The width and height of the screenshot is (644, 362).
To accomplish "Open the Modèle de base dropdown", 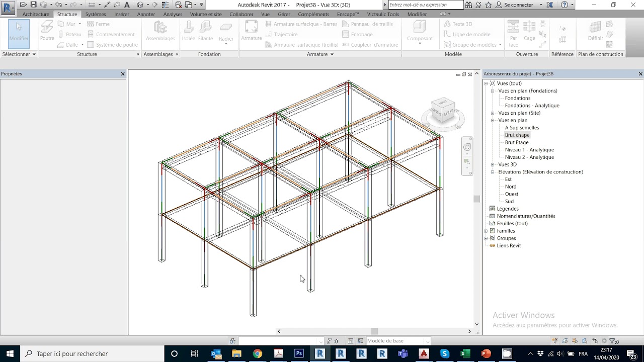I will (398, 341).
